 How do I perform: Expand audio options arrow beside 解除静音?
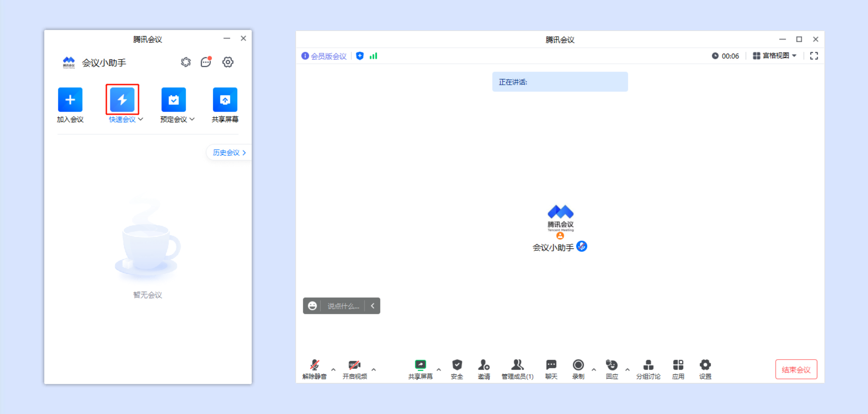[x=333, y=369]
